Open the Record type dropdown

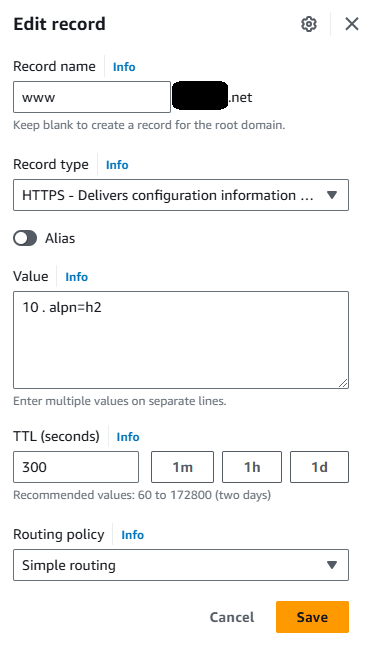[x=181, y=195]
